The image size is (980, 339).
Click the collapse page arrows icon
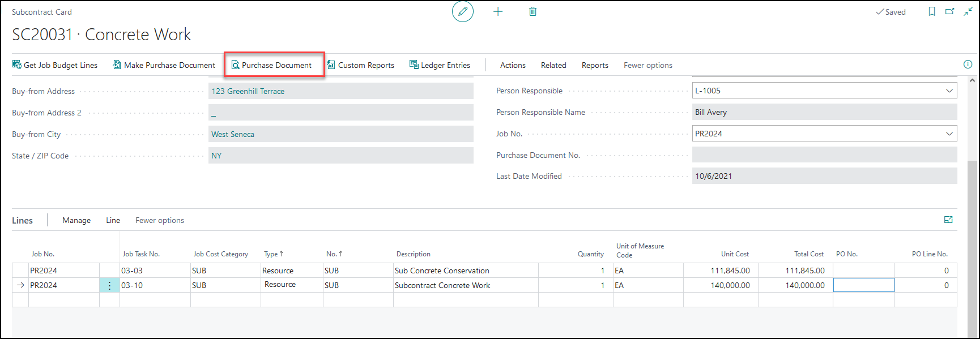(968, 11)
